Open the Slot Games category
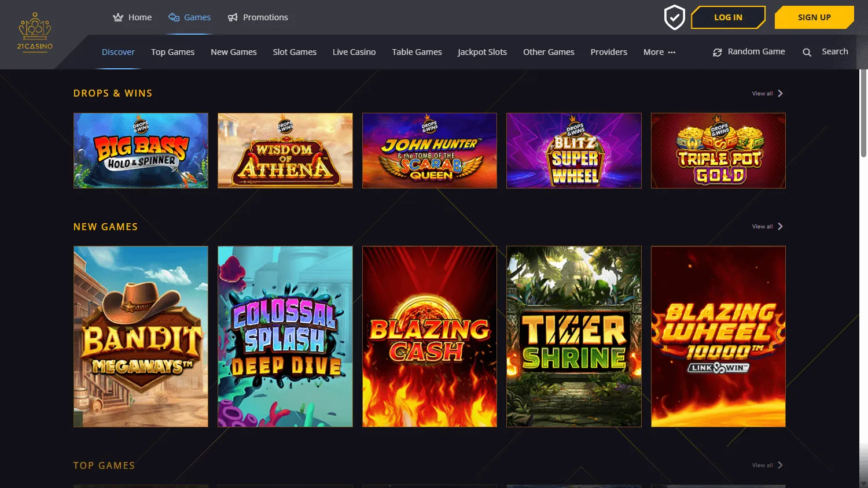 click(295, 51)
